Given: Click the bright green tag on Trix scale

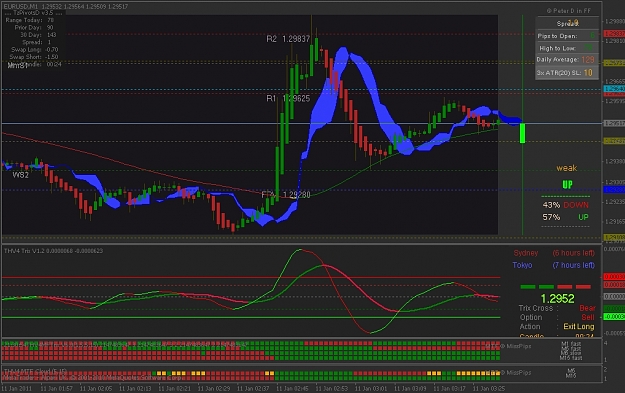Looking at the screenshot, I should pos(614,316).
